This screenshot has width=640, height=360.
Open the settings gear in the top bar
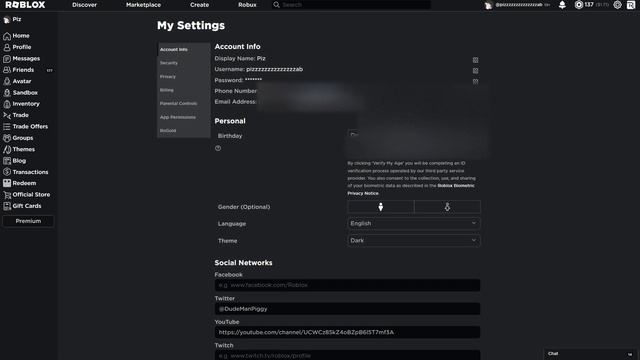[x=617, y=5]
